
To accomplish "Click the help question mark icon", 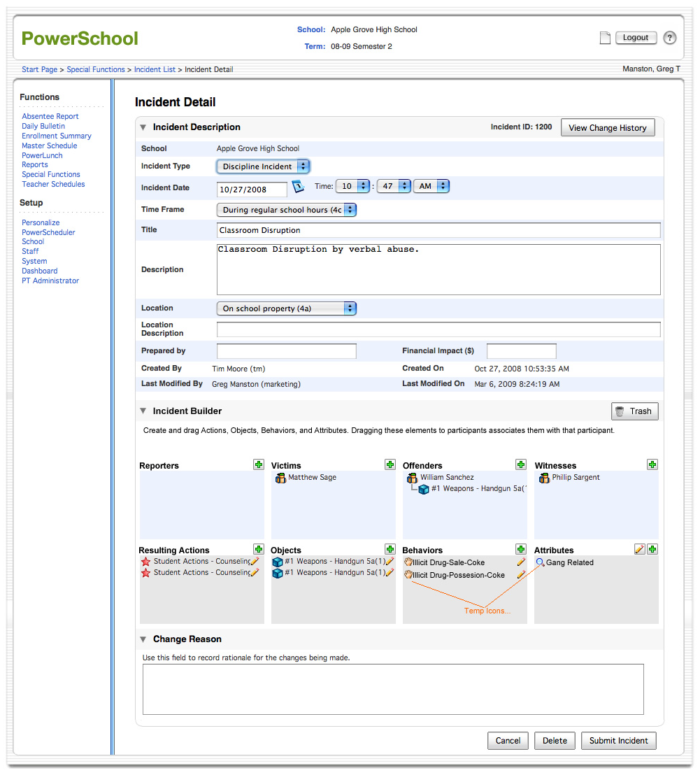I will click(670, 38).
